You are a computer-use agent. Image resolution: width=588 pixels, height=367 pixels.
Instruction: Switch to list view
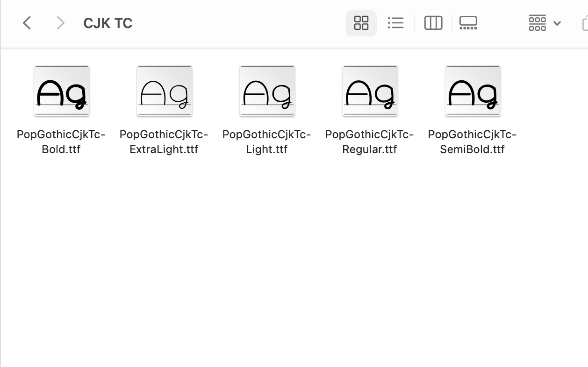395,23
